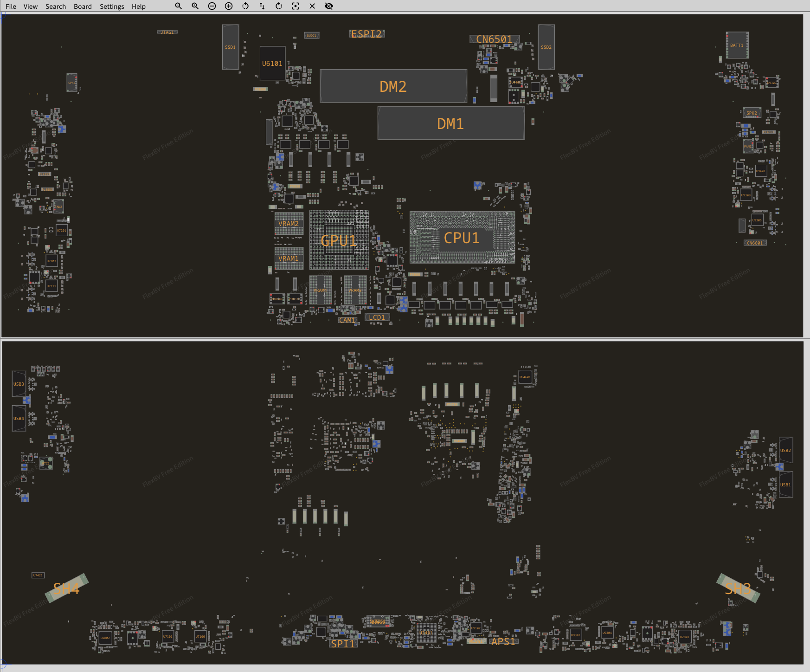Select the CPU1 component on board
The height and width of the screenshot is (672, 810).
(x=462, y=238)
